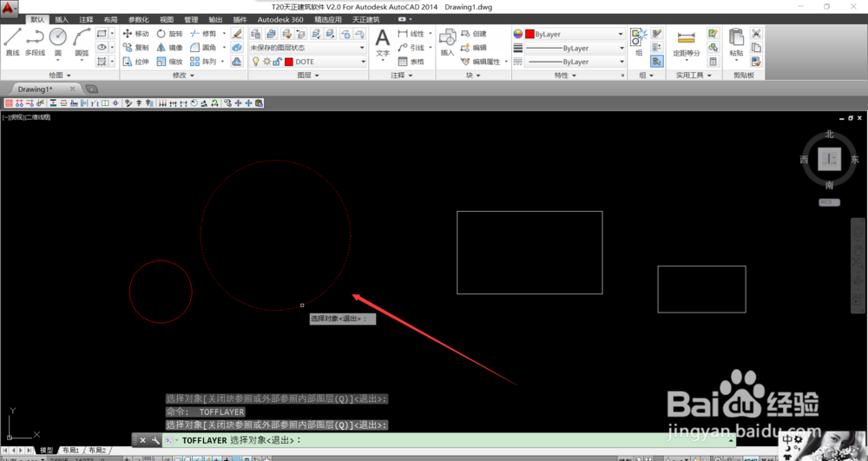Click the AutoCAD application menu button

point(9,8)
